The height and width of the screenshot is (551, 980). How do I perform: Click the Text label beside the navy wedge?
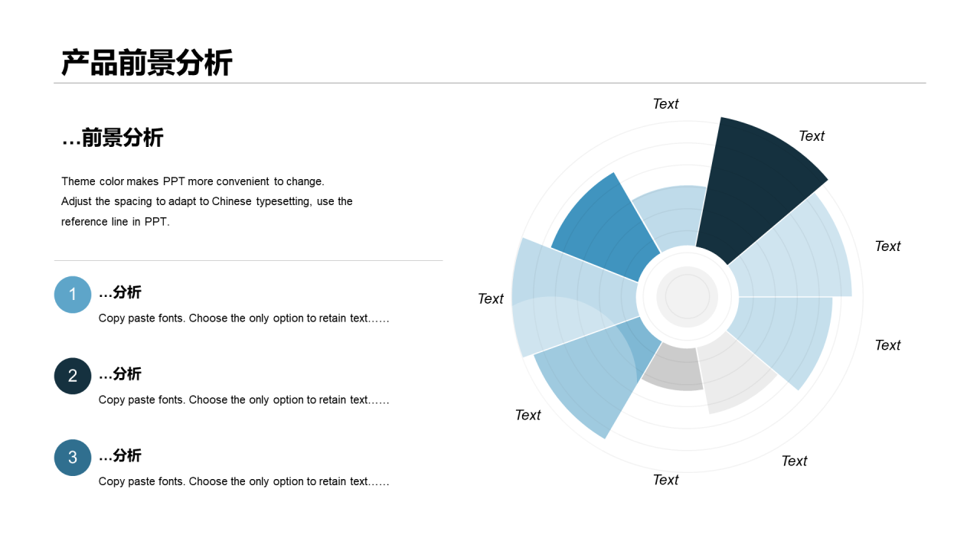[x=812, y=136]
